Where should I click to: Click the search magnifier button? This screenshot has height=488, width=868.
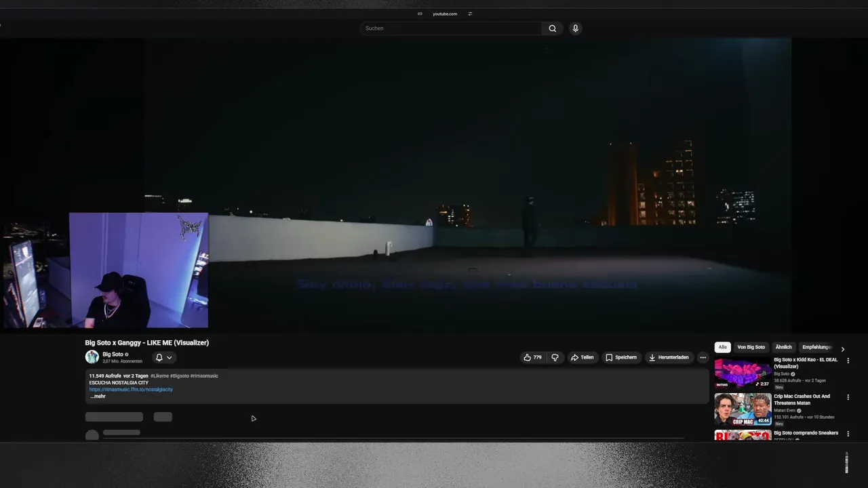[552, 28]
